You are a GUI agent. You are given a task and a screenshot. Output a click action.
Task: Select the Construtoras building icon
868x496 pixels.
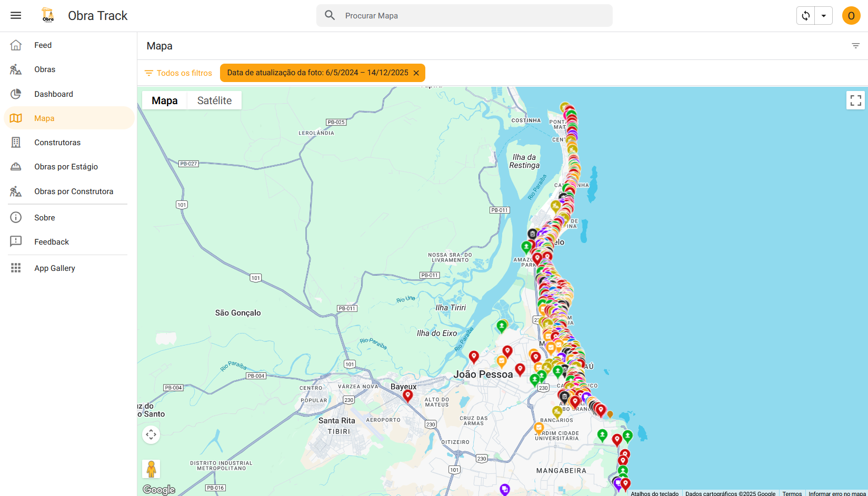[16, 142]
